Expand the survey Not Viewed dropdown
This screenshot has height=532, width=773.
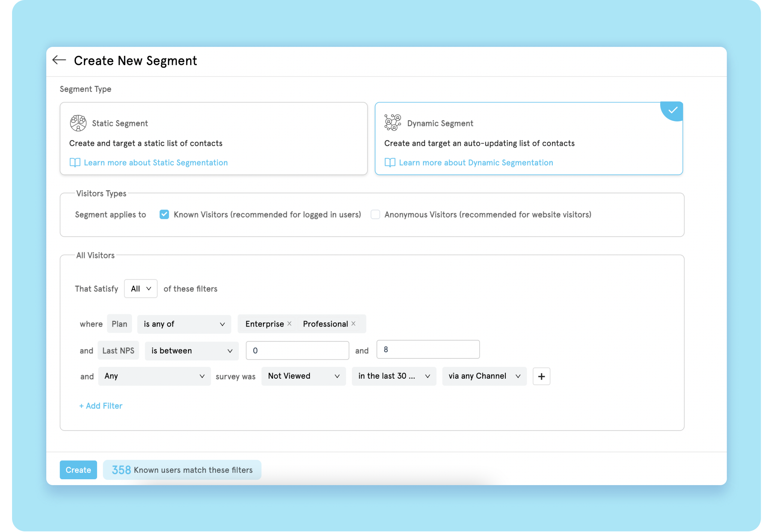tap(303, 376)
